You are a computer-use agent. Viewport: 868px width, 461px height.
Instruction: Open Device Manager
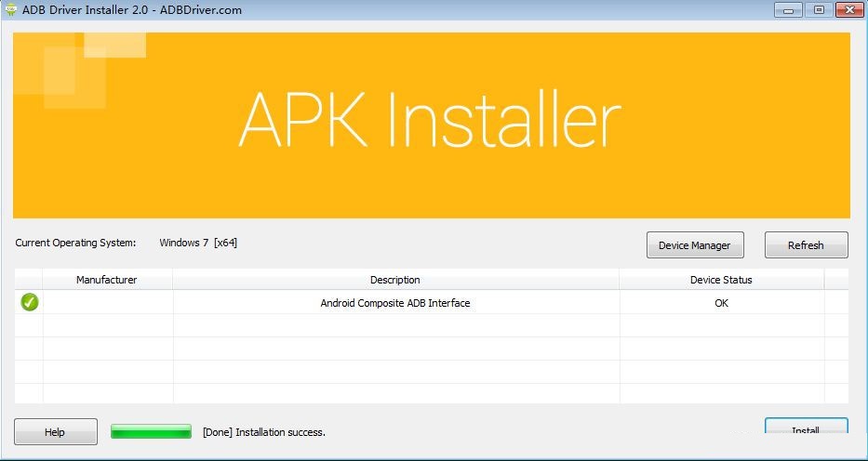coord(694,245)
